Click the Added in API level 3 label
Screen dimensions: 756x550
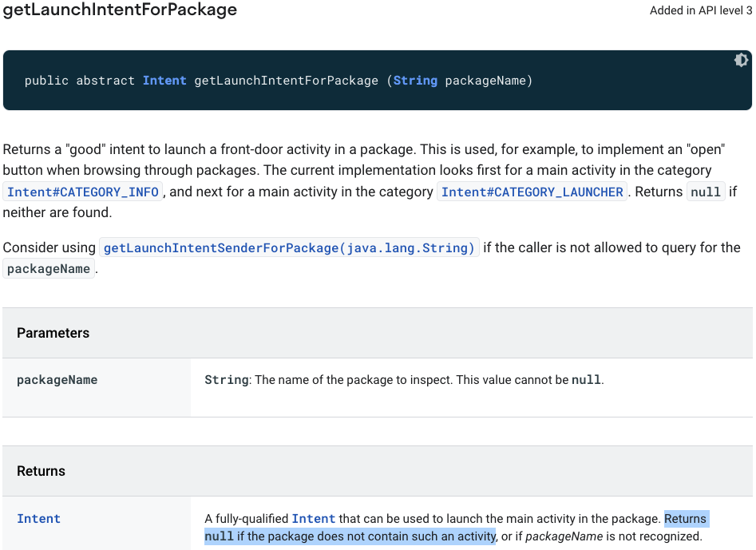[x=702, y=10]
